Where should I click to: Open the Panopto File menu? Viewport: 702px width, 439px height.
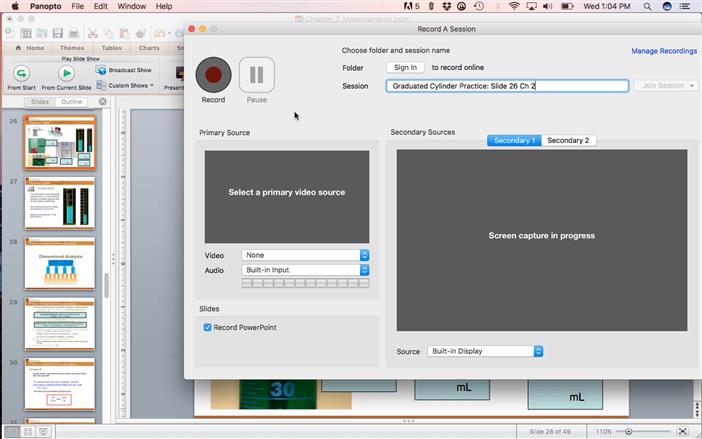pos(77,6)
